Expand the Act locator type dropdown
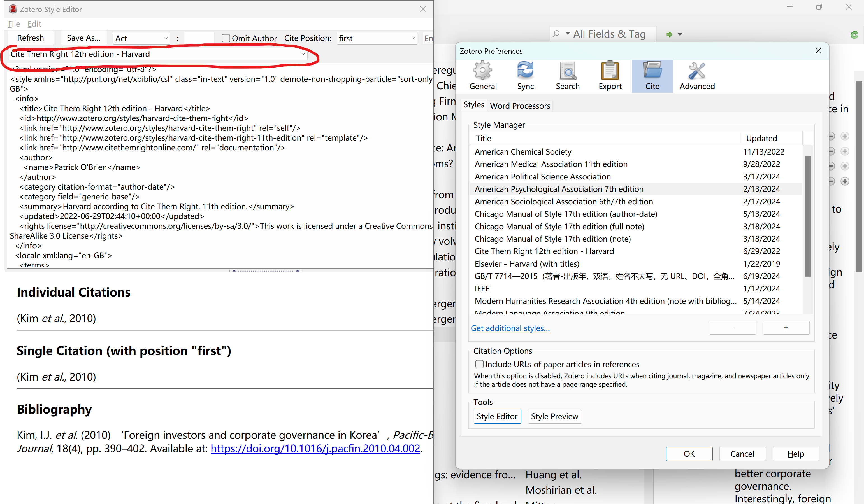The width and height of the screenshot is (864, 504). (141, 38)
